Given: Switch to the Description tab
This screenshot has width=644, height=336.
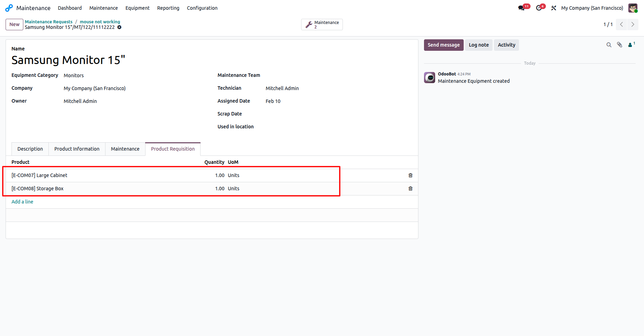Looking at the screenshot, I should click(x=30, y=149).
